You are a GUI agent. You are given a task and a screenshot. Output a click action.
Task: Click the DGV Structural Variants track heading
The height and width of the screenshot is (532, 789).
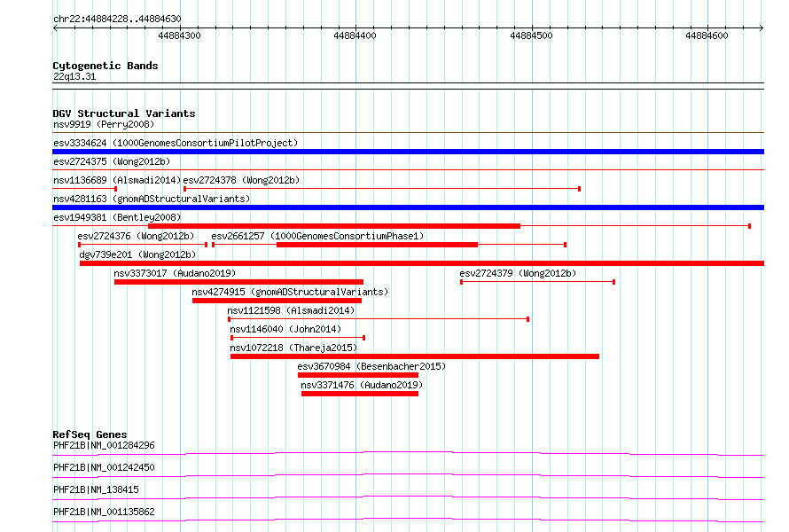pyautogui.click(x=124, y=113)
